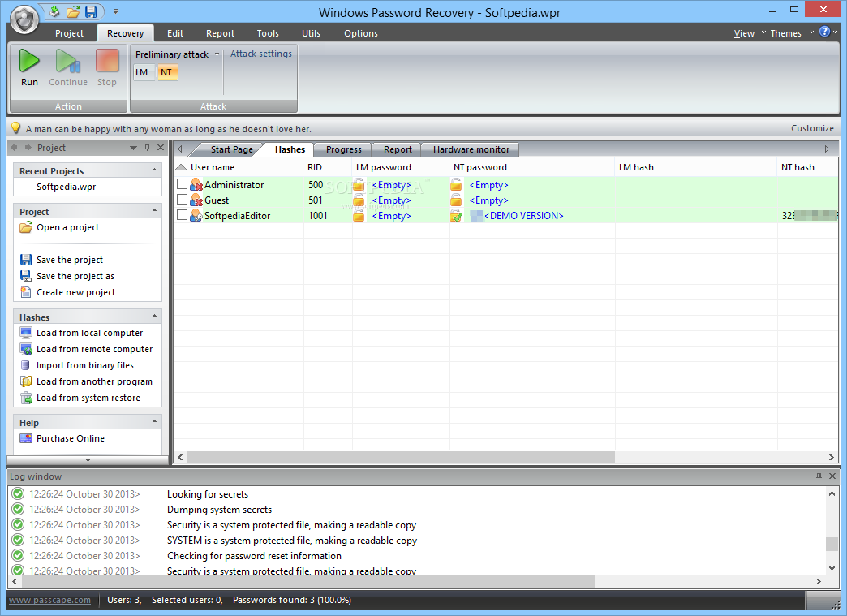Click the Load from local computer icon
The image size is (847, 616).
[25, 333]
